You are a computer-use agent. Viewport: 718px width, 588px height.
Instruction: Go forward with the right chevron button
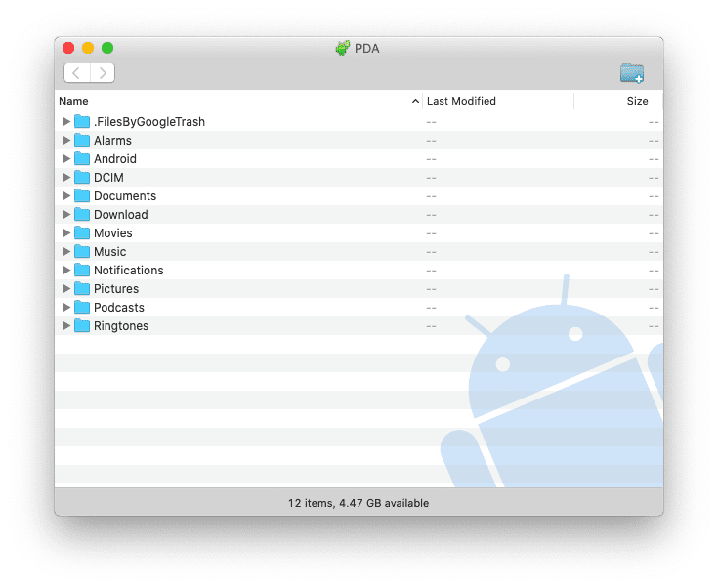(103, 73)
